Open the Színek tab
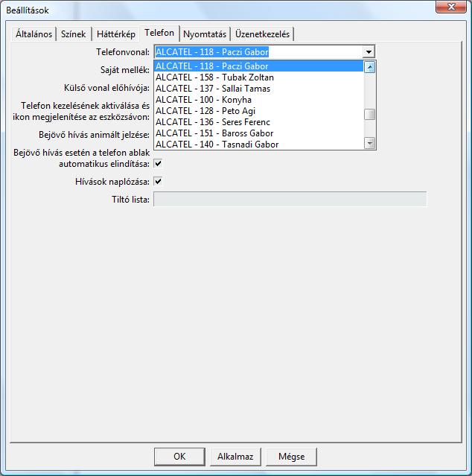Screen dimensions: 472x476 [74, 34]
